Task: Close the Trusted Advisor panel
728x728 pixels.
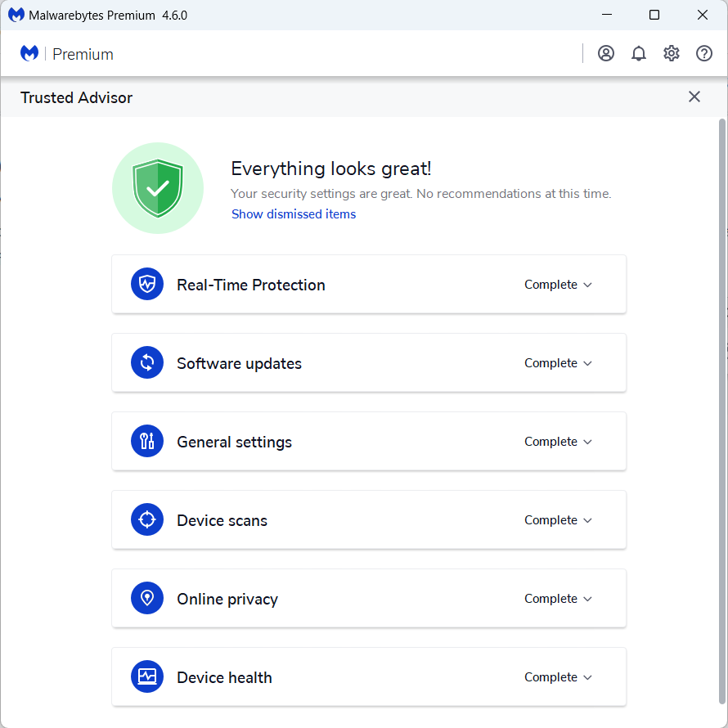Action: click(694, 97)
